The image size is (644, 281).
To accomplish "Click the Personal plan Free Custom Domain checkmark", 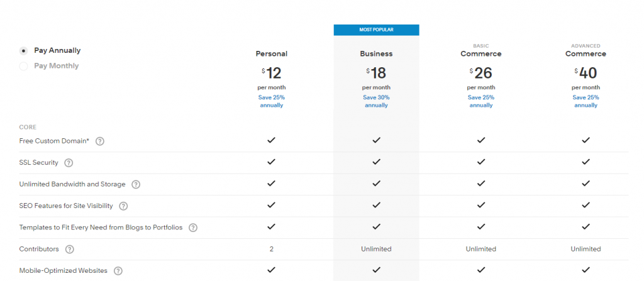I will point(271,141).
